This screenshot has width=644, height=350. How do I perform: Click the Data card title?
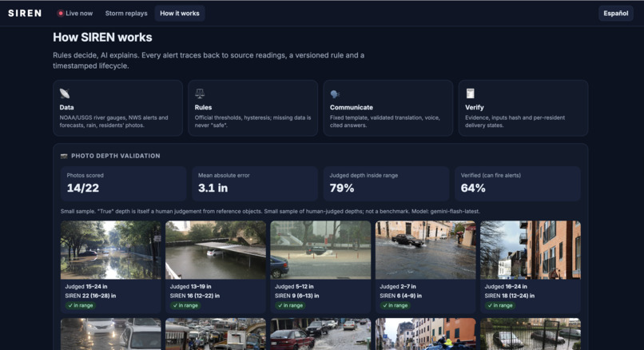pos(66,107)
